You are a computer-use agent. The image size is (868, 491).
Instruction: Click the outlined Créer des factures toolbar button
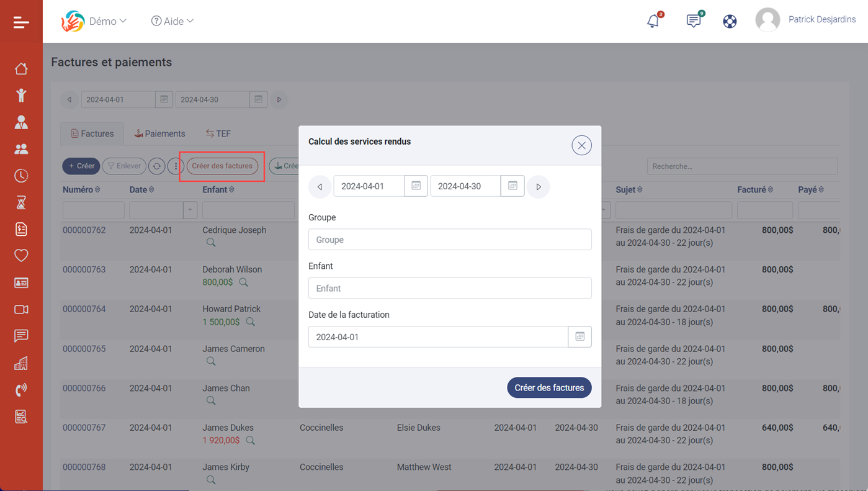[222, 166]
